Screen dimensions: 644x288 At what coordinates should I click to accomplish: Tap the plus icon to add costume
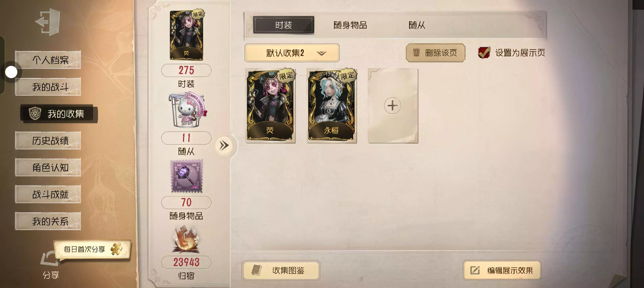[392, 105]
